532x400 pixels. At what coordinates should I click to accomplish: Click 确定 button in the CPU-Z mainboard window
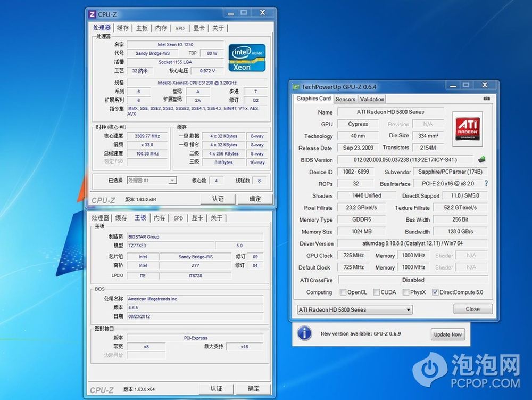tap(253, 388)
